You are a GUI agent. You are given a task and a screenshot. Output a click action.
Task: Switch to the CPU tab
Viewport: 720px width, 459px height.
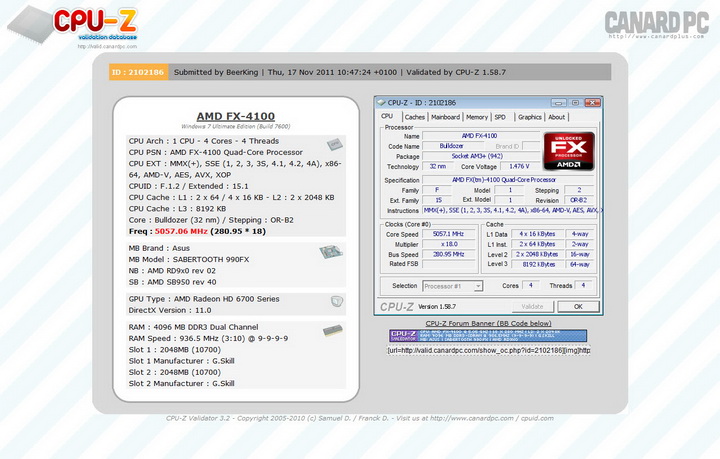387,117
